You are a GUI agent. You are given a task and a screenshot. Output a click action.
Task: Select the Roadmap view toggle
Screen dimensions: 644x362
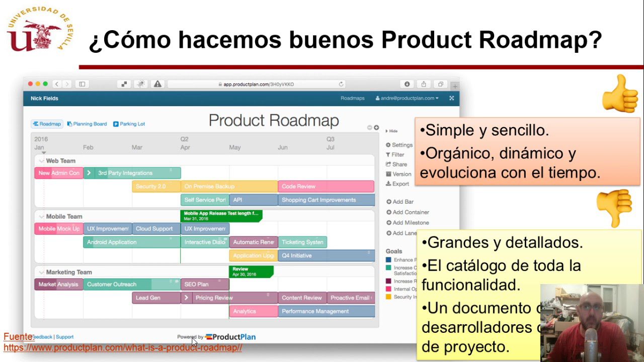tap(46, 124)
